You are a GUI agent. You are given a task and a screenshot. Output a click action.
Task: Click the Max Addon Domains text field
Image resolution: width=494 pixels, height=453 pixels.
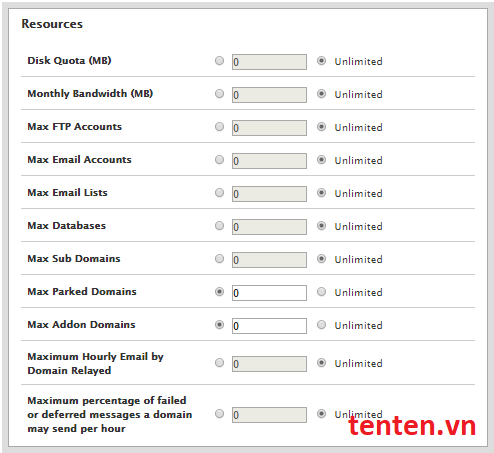tap(269, 326)
